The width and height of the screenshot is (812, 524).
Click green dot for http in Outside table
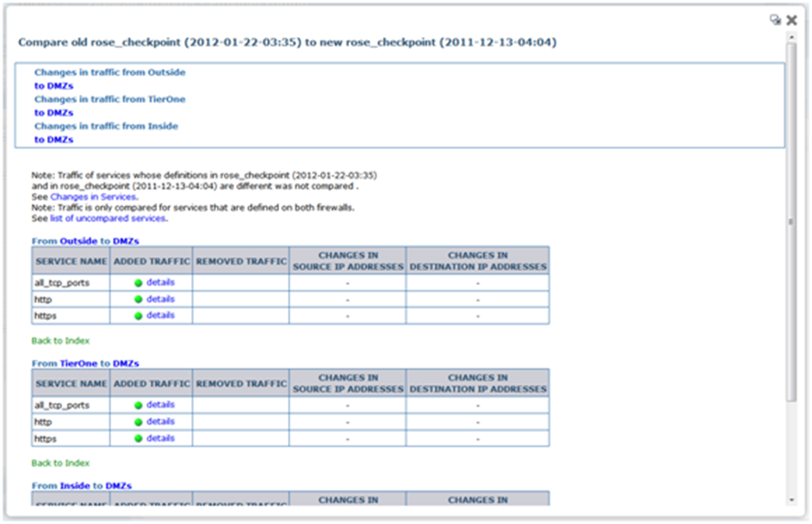pyautogui.click(x=139, y=300)
